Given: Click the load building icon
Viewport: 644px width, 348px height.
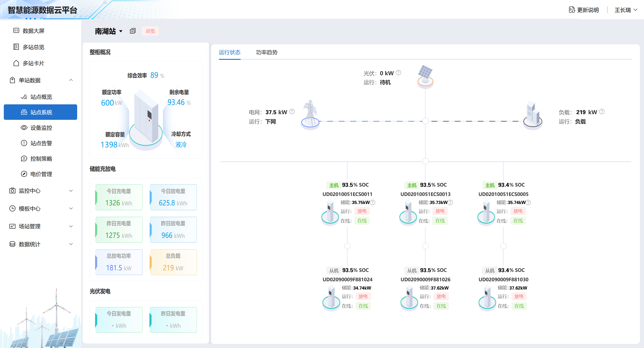Looking at the screenshot, I should click(532, 114).
